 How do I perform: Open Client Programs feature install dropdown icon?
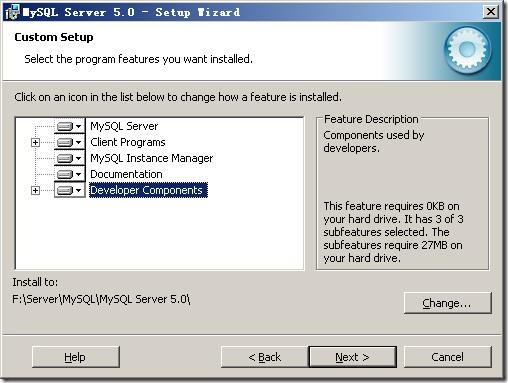69,142
